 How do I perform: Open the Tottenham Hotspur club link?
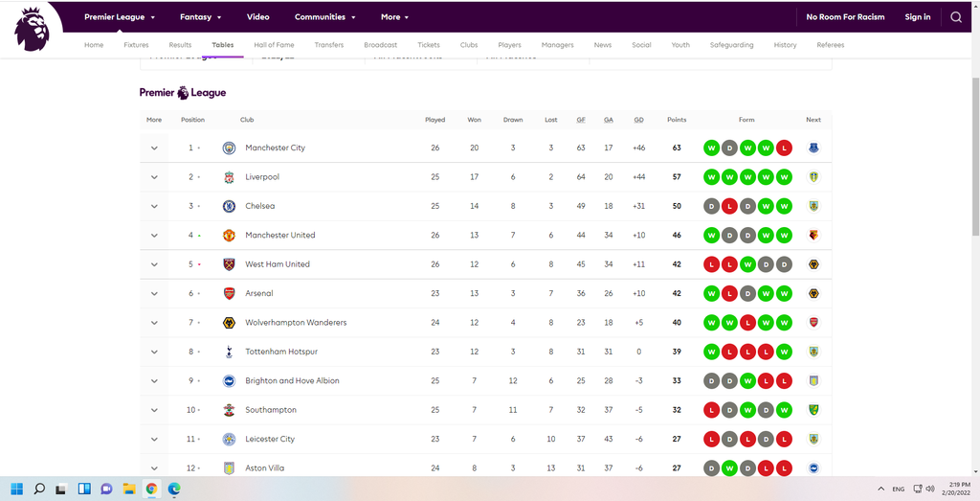pyautogui.click(x=281, y=352)
